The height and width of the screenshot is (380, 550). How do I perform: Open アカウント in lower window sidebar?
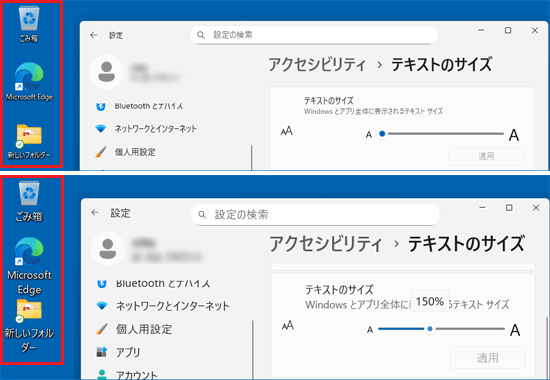[x=136, y=375]
